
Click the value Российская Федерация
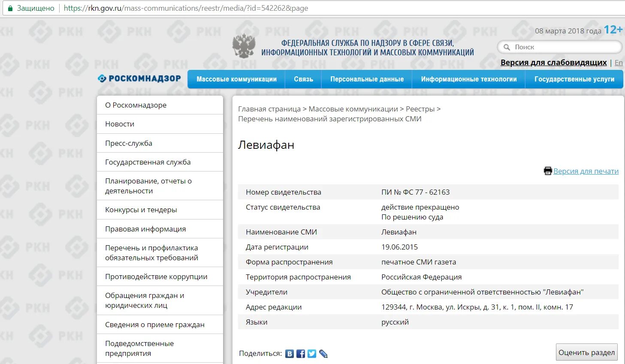pos(421,277)
